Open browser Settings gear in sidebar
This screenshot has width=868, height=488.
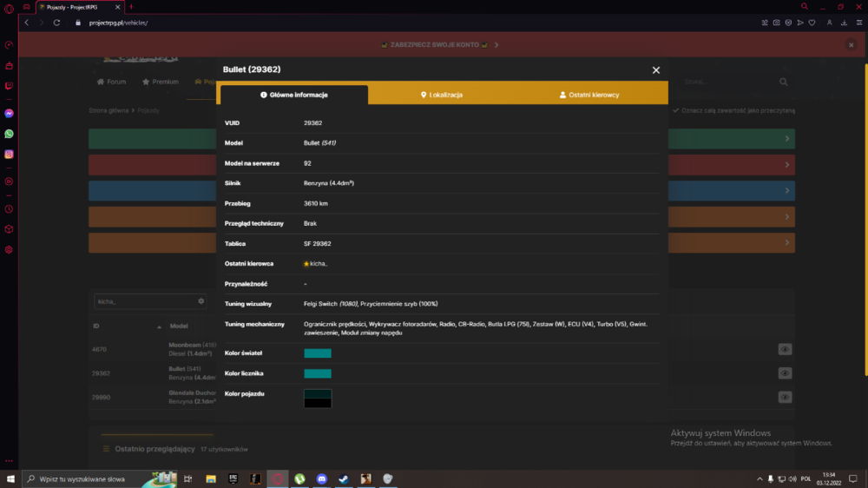point(9,250)
